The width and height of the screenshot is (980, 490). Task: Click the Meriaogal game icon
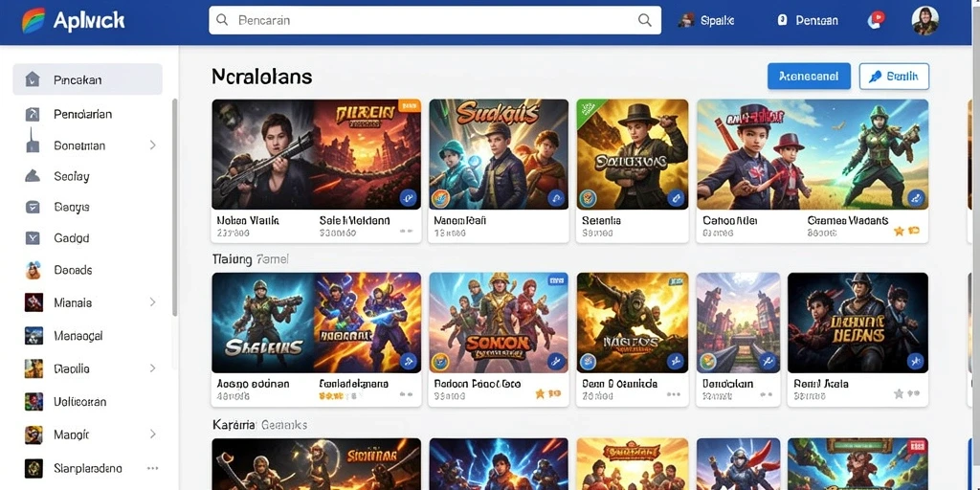coord(33,336)
